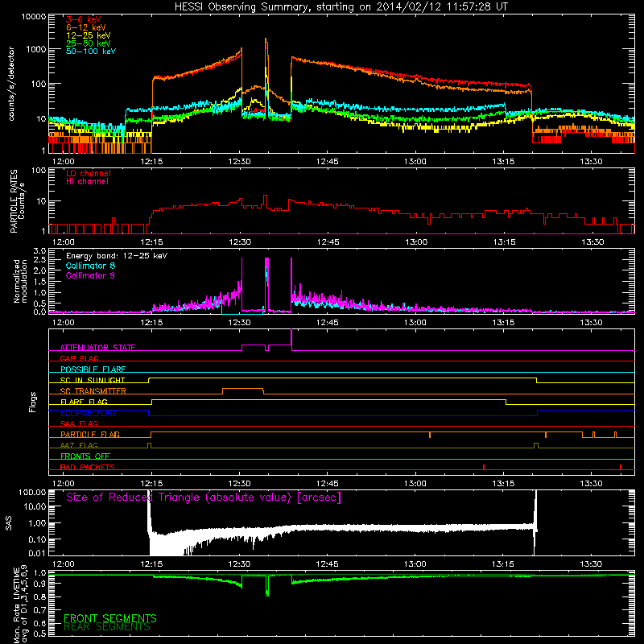The width and height of the screenshot is (644, 644).
Task: Click the SAS axis label
Action: (8, 523)
